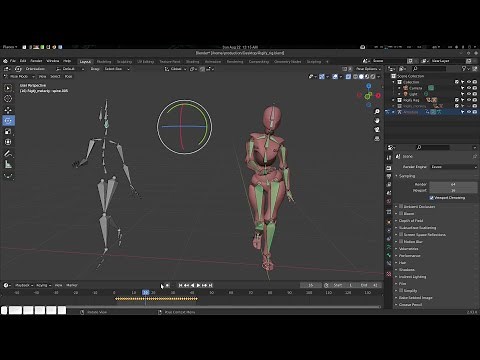The image size is (480, 360).
Task: Toggle X-ray mode in viewport header
Action: pos(348,77)
